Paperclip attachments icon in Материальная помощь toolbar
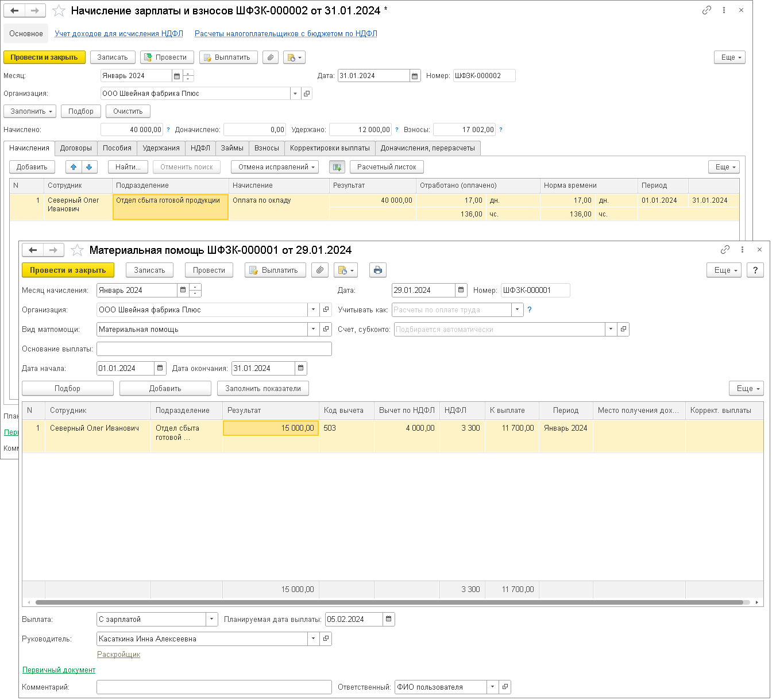 [320, 270]
